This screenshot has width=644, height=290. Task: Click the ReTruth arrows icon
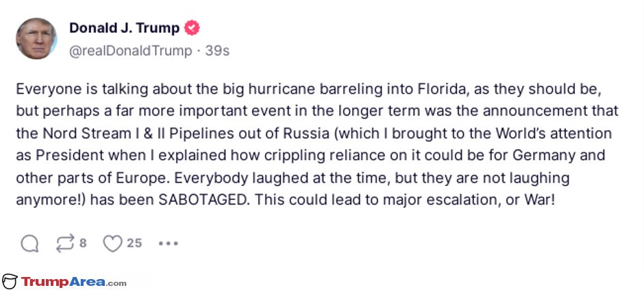coord(66,243)
